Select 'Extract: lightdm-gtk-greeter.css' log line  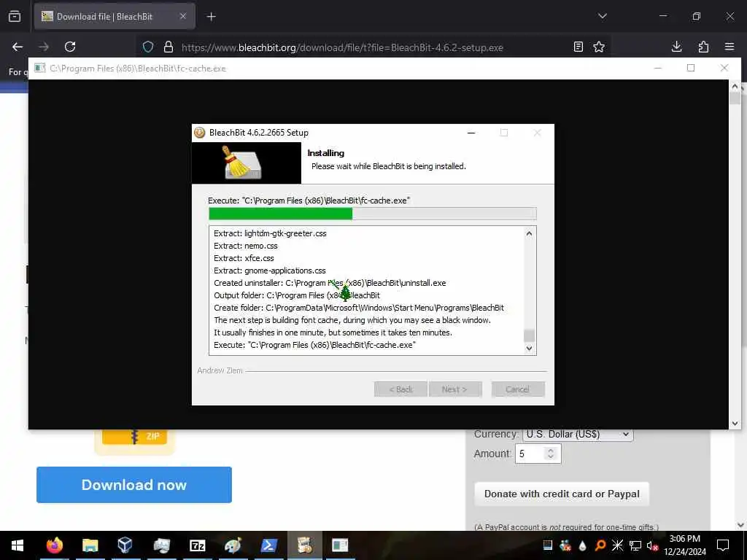coord(270,233)
